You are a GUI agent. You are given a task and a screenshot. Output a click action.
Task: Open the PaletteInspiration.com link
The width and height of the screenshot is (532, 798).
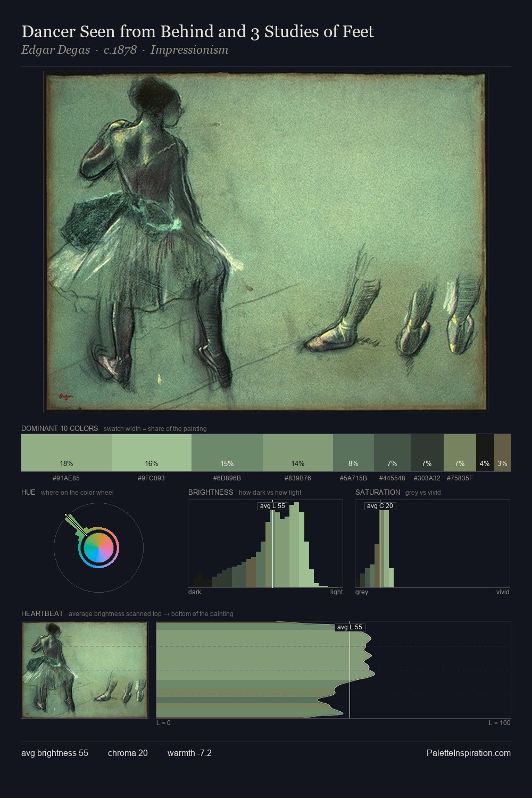[x=469, y=753]
